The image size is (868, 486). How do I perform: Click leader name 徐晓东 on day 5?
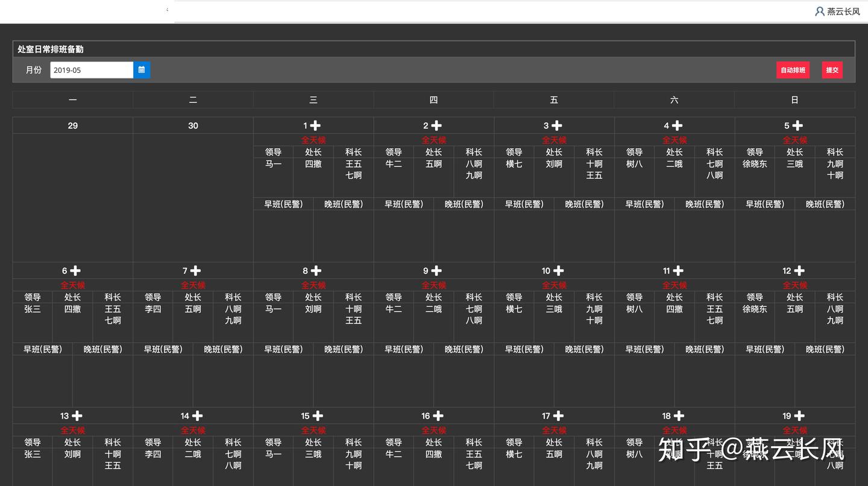(x=755, y=164)
